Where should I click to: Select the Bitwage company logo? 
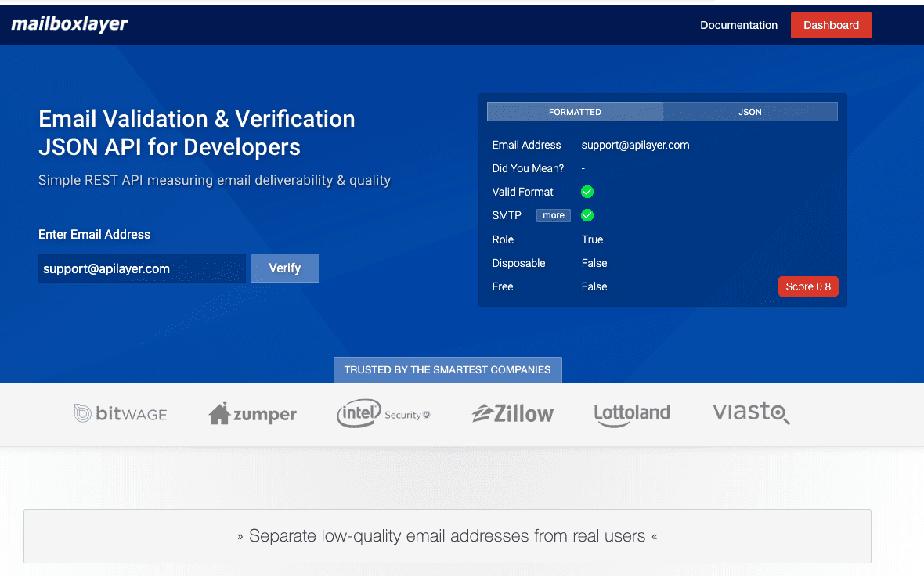tap(121, 413)
